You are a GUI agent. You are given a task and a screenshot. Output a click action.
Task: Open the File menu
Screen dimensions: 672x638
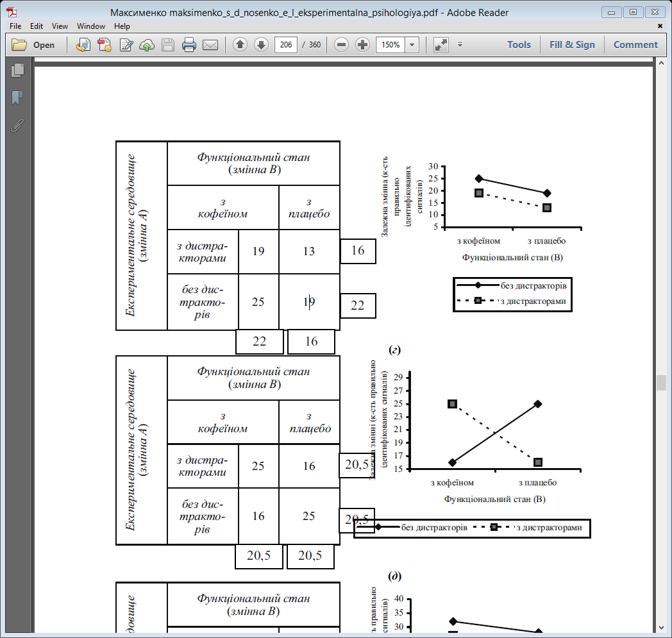pos(15,26)
